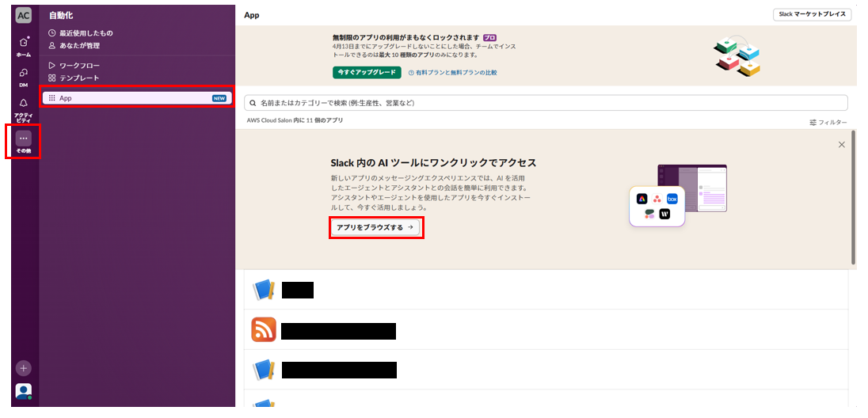Click the blue notebook icon below RSS
Screen dimensions: 868x418
click(264, 369)
